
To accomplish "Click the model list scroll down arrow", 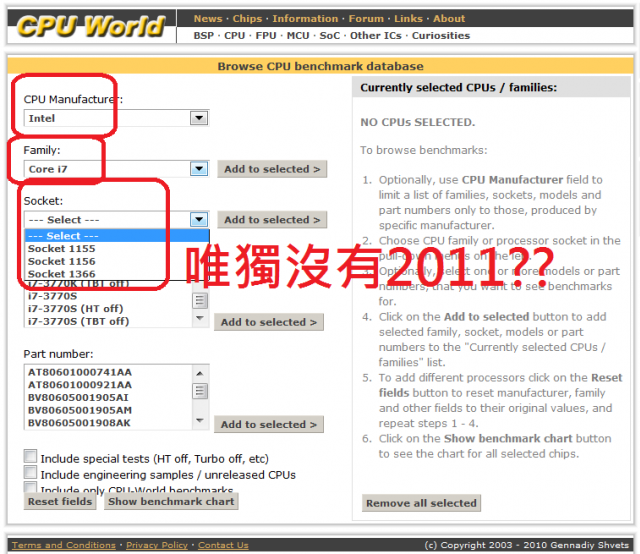I will 200,318.
